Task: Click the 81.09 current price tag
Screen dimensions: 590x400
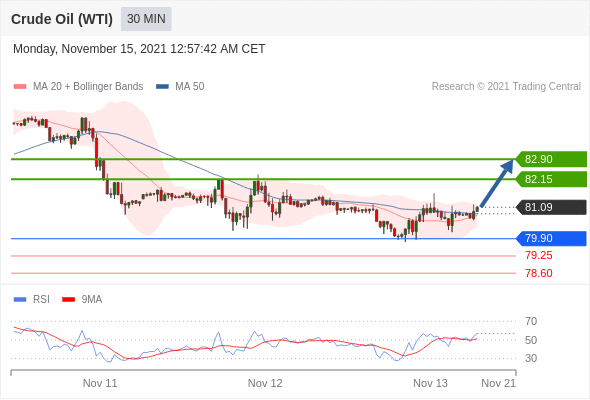Action: tap(551, 207)
